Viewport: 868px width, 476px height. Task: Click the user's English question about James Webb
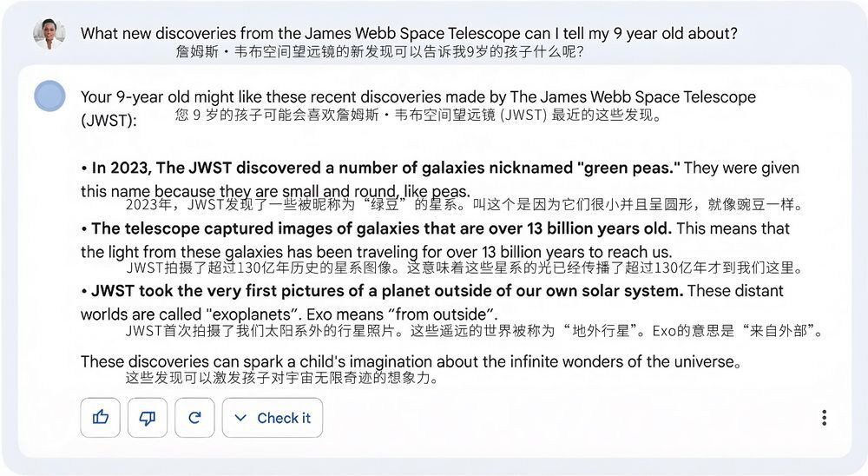(409, 34)
